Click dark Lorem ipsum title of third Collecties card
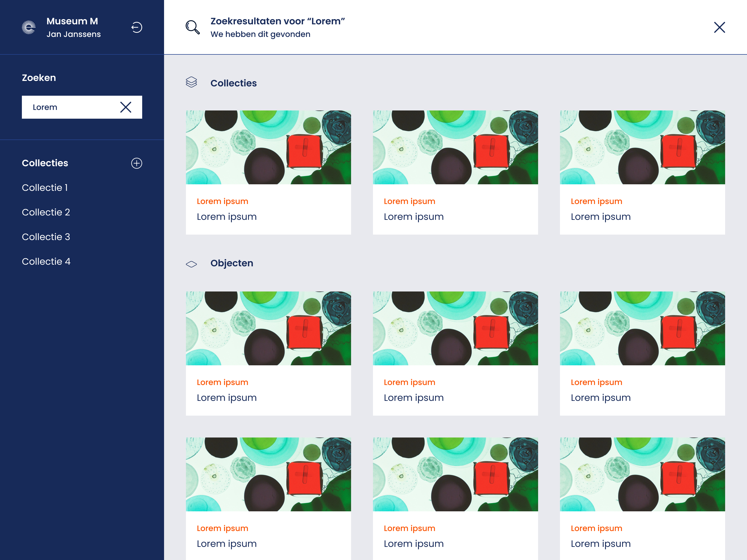 pos(601,217)
